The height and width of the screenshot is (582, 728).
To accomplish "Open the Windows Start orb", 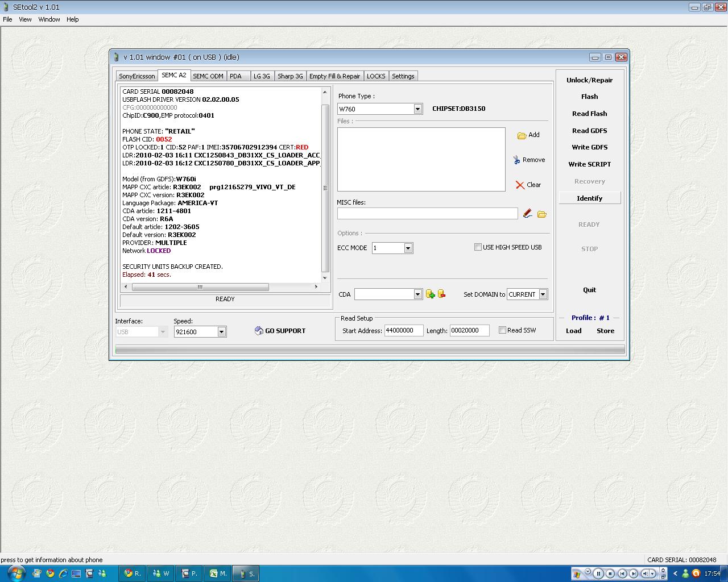I will pos(15,573).
